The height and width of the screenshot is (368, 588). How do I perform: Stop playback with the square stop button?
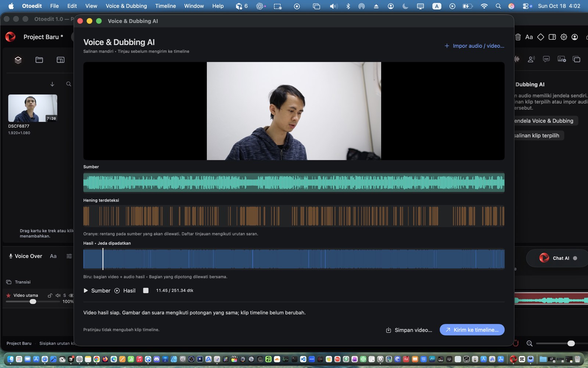pyautogui.click(x=146, y=291)
